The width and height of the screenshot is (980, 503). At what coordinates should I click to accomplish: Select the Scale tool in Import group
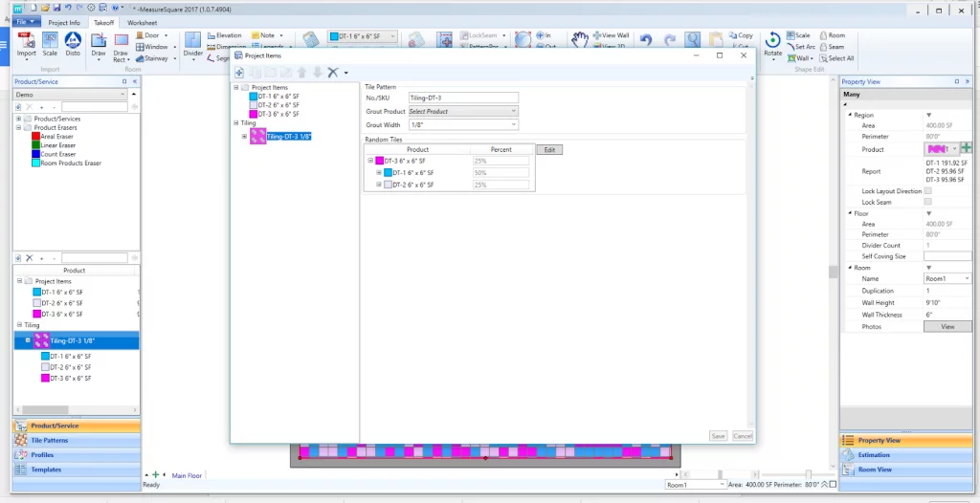tap(50, 43)
